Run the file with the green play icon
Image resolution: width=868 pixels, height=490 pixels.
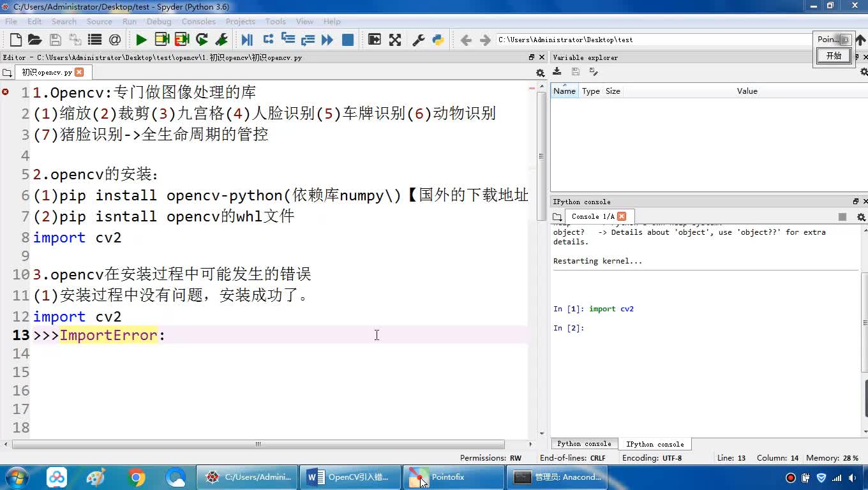(141, 40)
